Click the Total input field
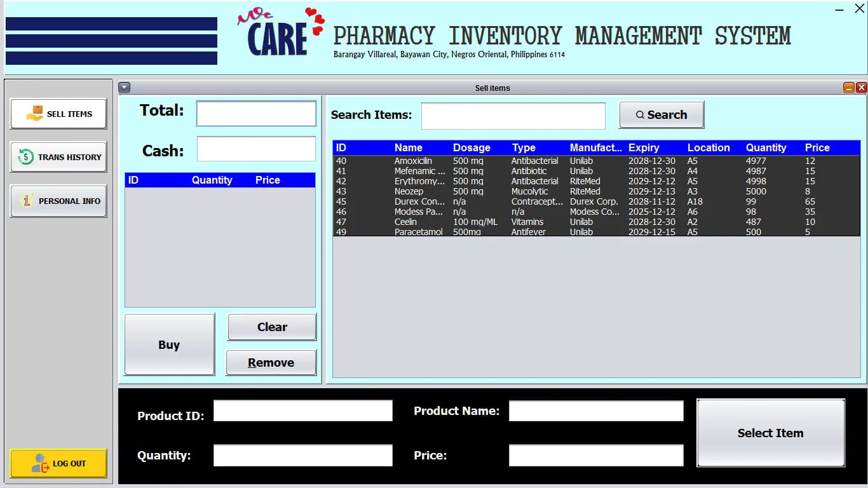The width and height of the screenshot is (868, 488). [256, 114]
